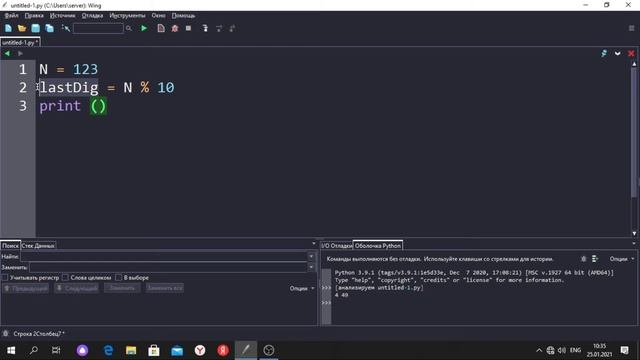This screenshot has height=360, width=640.
Task: Select the untitled-1.py editor tab
Action: (20, 42)
